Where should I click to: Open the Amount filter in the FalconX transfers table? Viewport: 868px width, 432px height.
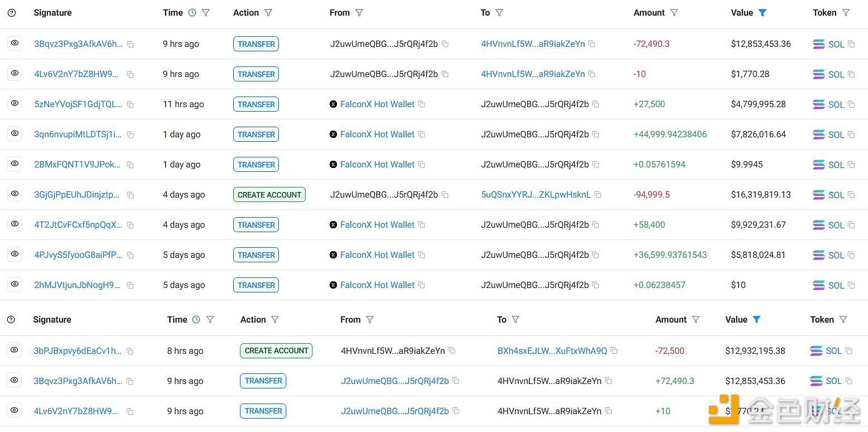pyautogui.click(x=674, y=12)
